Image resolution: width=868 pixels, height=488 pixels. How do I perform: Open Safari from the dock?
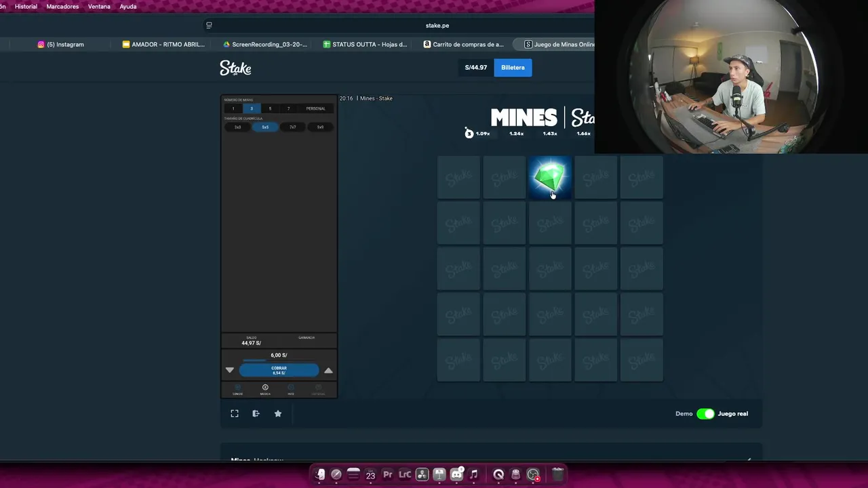336,474
